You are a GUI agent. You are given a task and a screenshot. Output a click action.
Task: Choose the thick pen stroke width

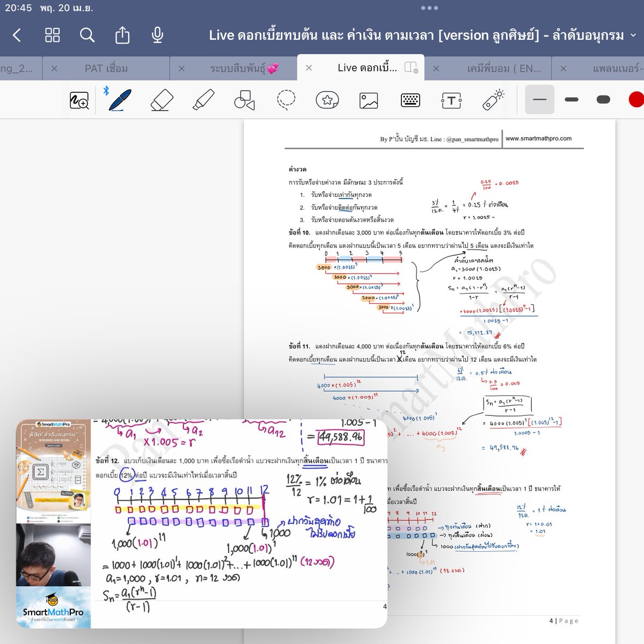tap(603, 99)
